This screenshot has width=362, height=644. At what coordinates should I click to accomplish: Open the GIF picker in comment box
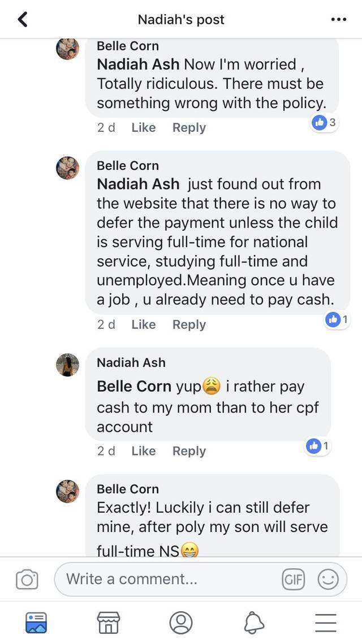(294, 579)
